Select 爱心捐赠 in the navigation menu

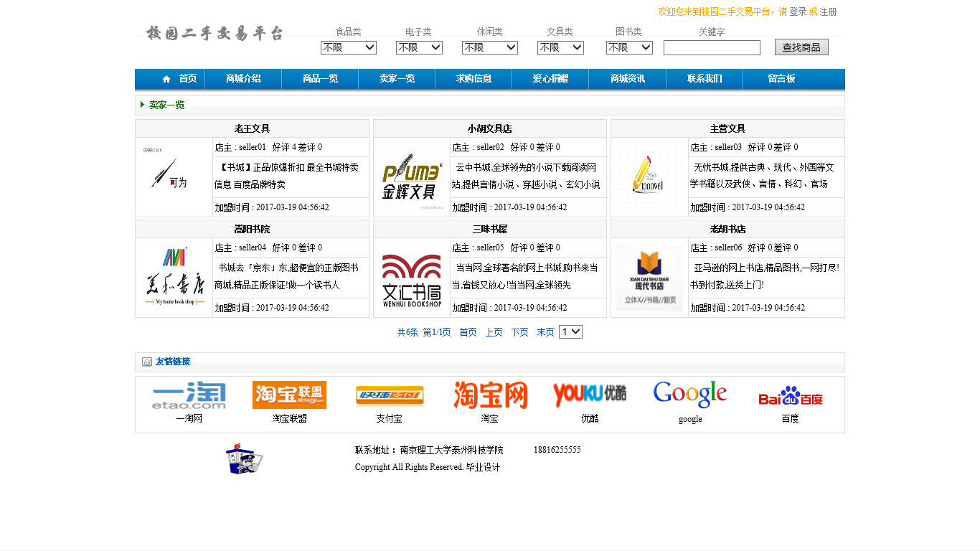(x=550, y=79)
